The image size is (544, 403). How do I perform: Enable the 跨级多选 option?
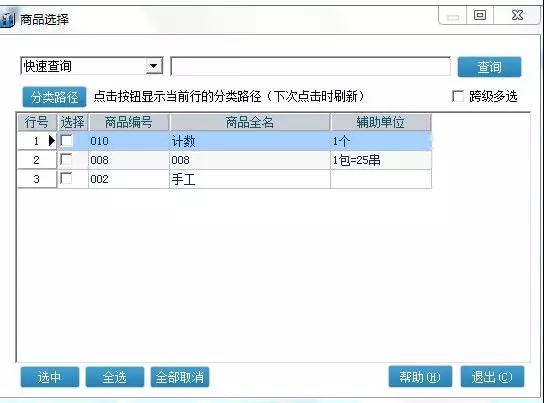click(458, 96)
